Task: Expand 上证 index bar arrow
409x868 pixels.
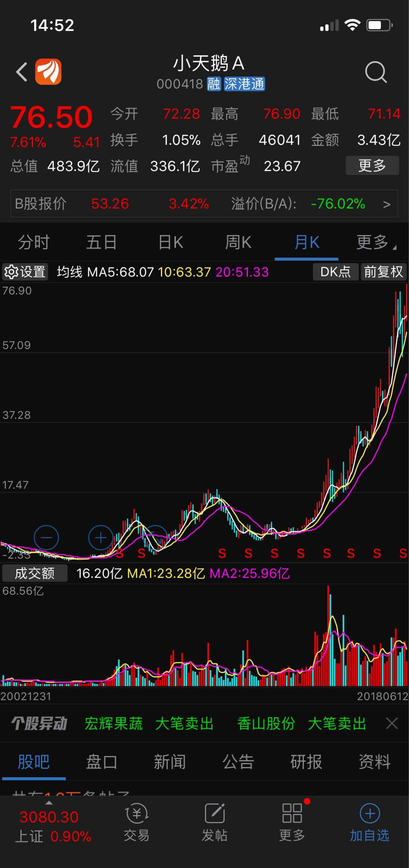Action: (49, 803)
